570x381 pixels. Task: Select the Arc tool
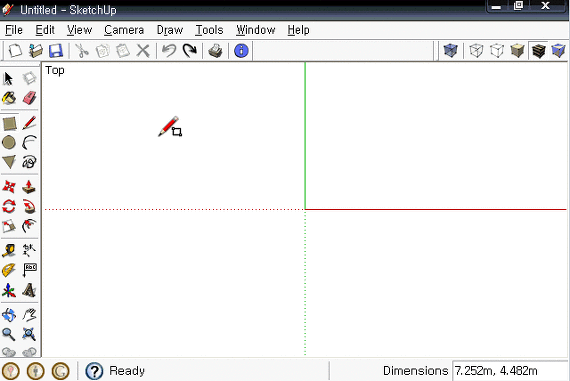coord(29,143)
